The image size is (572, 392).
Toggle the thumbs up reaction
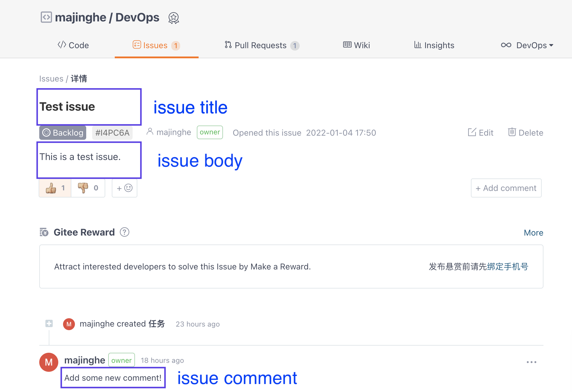pos(55,188)
